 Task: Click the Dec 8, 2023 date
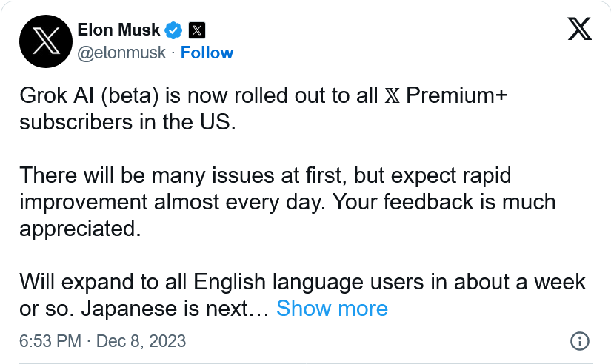coord(141,341)
